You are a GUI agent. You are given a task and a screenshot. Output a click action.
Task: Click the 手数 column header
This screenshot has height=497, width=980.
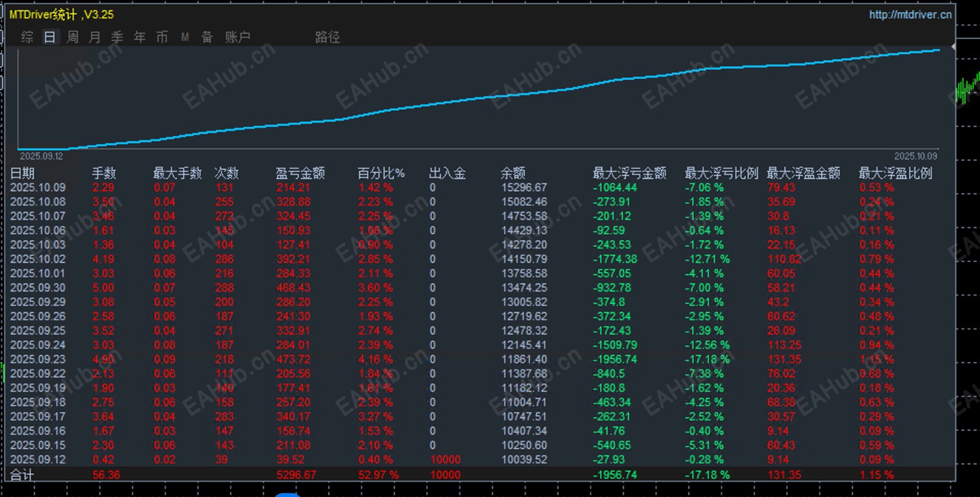pyautogui.click(x=104, y=173)
